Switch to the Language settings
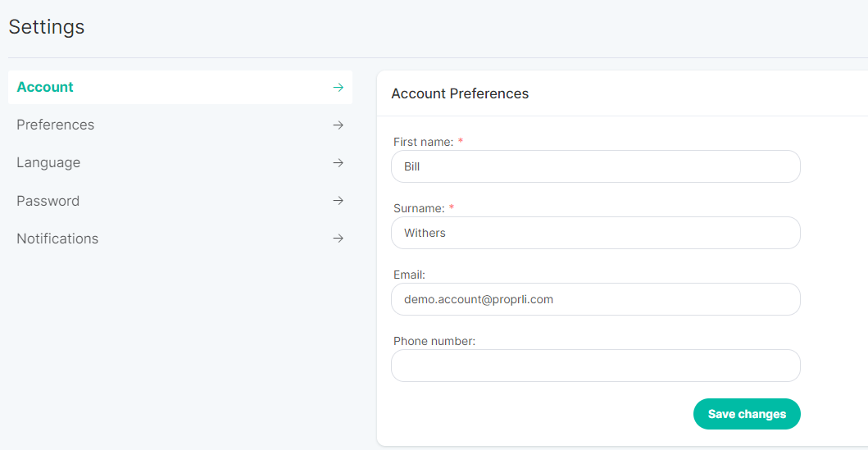 click(180, 163)
